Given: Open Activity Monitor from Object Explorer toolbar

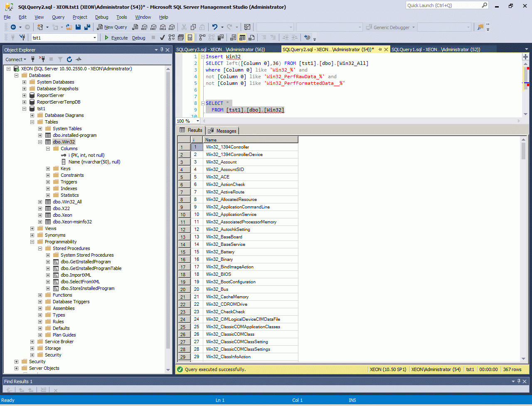Looking at the screenshot, I should click(79, 59).
